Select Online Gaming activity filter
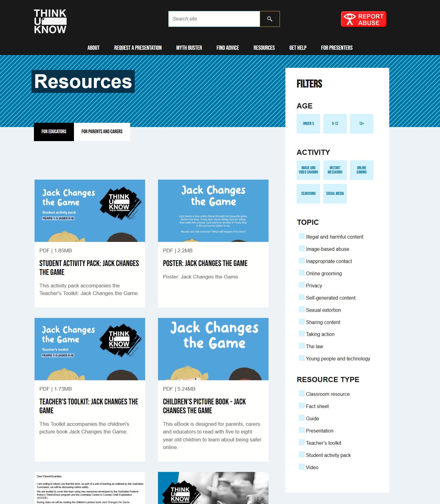This screenshot has height=504, width=440. pos(361,170)
